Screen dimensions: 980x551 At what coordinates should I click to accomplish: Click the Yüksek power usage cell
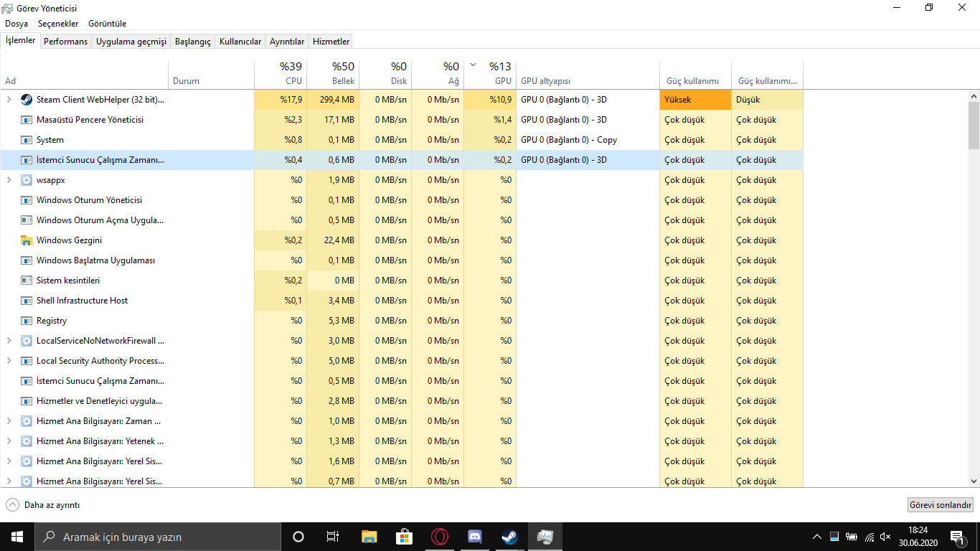tap(695, 100)
